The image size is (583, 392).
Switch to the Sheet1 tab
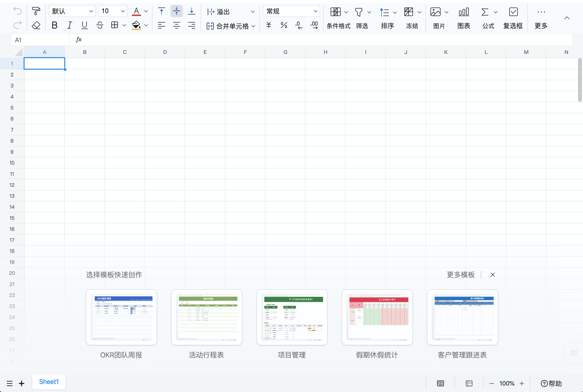[49, 382]
